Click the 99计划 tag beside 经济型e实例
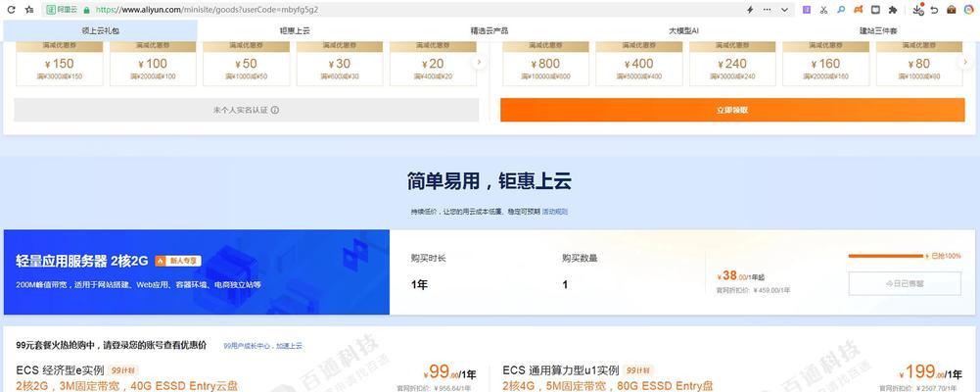The width and height of the screenshot is (980, 392). pos(123,370)
